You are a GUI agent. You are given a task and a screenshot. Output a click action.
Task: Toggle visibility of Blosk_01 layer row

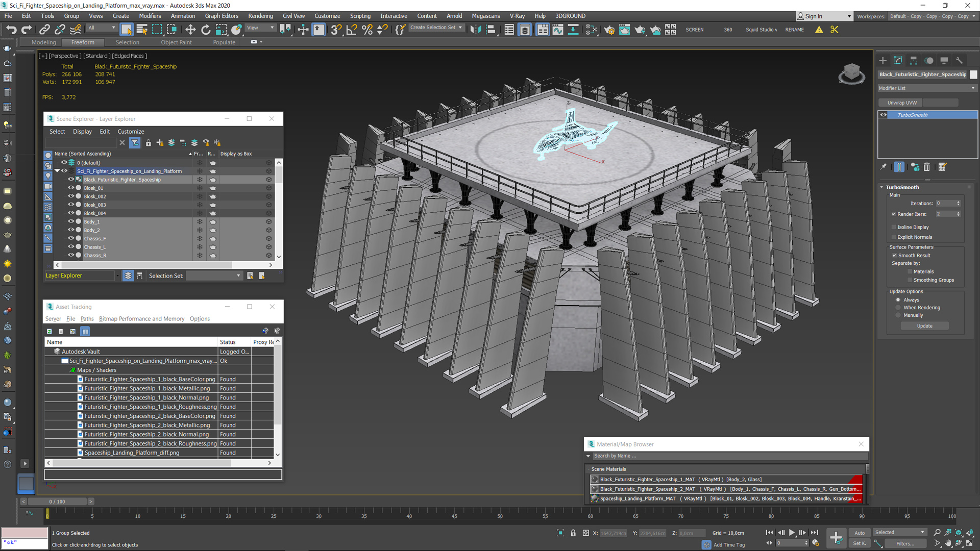[71, 188]
